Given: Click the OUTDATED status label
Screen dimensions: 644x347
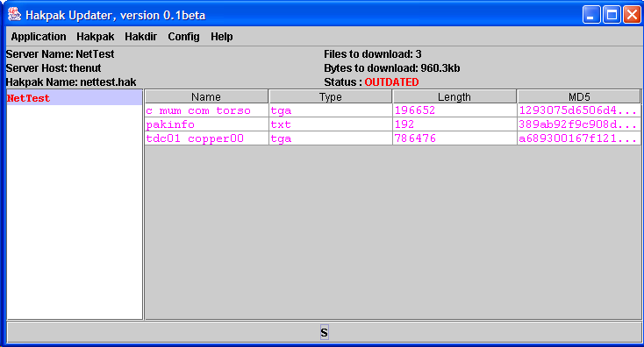Looking at the screenshot, I should (391, 82).
